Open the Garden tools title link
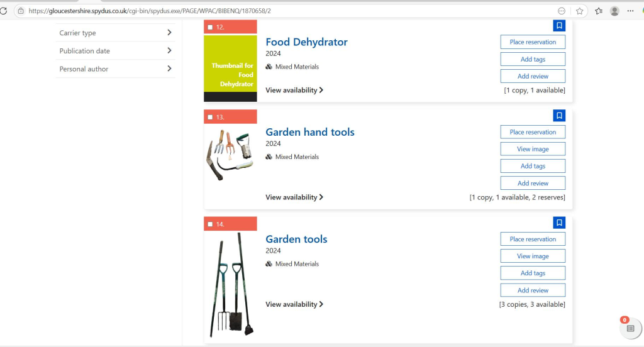Image resolution: width=644 pixels, height=347 pixels. tap(296, 239)
